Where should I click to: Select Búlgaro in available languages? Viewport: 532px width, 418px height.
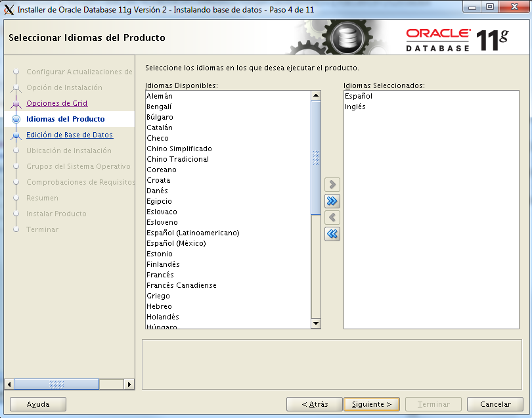pos(228,117)
